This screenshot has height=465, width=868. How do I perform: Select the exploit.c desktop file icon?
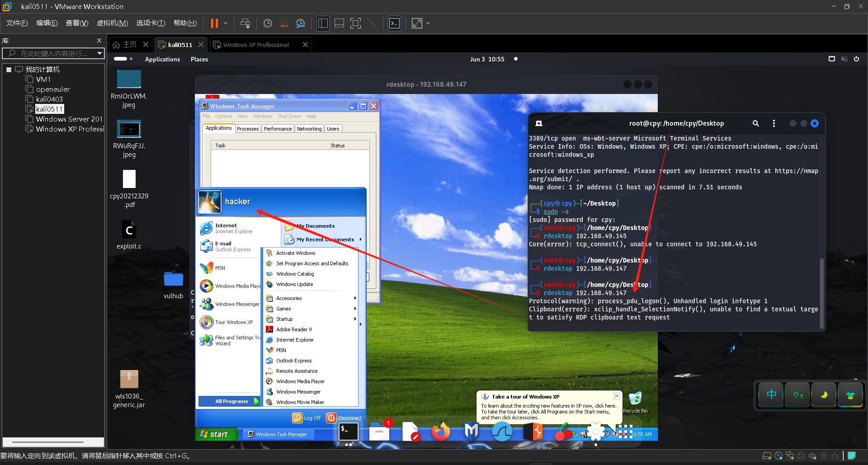point(129,235)
